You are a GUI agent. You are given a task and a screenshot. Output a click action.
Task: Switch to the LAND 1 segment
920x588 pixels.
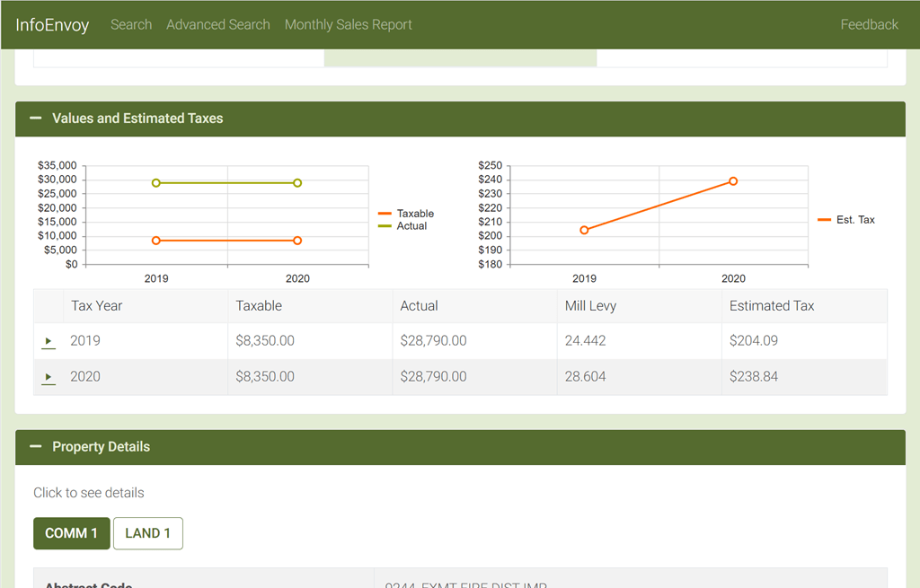(x=147, y=532)
